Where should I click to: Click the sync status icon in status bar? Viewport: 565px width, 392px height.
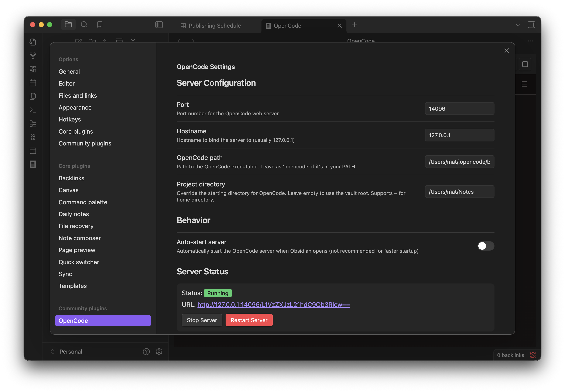(533, 355)
